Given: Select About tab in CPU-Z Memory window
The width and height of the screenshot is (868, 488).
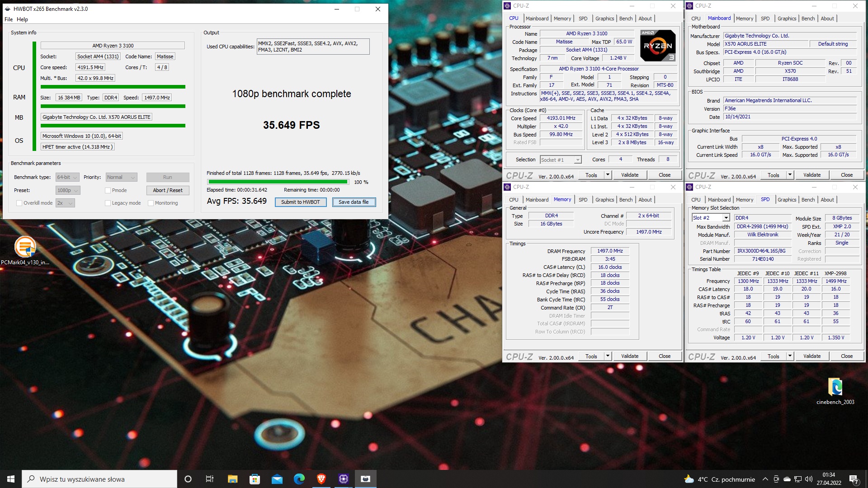Looking at the screenshot, I should pos(645,200).
